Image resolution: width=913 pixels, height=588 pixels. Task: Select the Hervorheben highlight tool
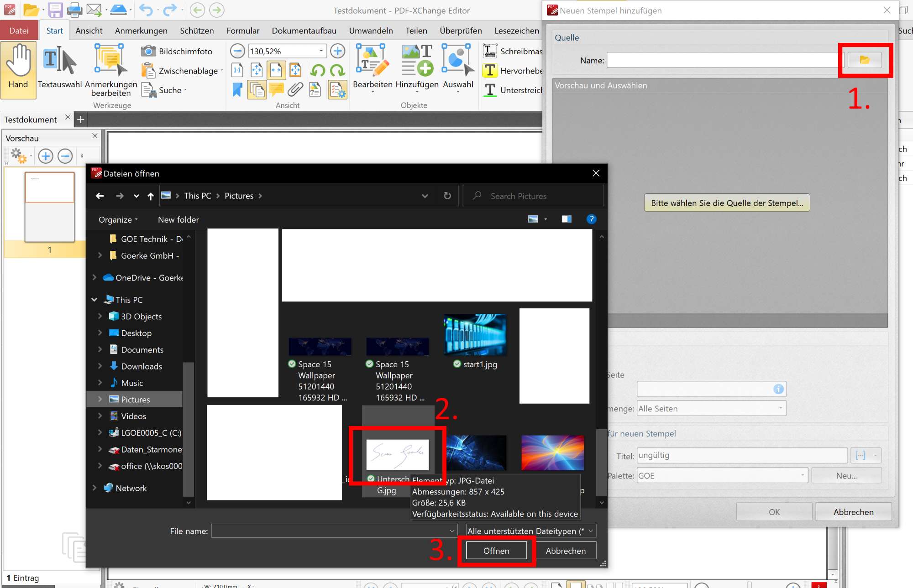coord(513,71)
